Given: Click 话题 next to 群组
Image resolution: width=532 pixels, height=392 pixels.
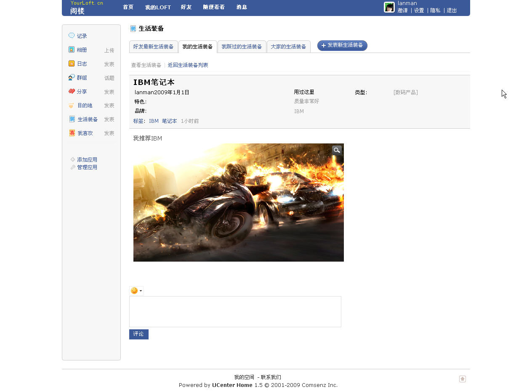Looking at the screenshot, I should click(x=109, y=78).
